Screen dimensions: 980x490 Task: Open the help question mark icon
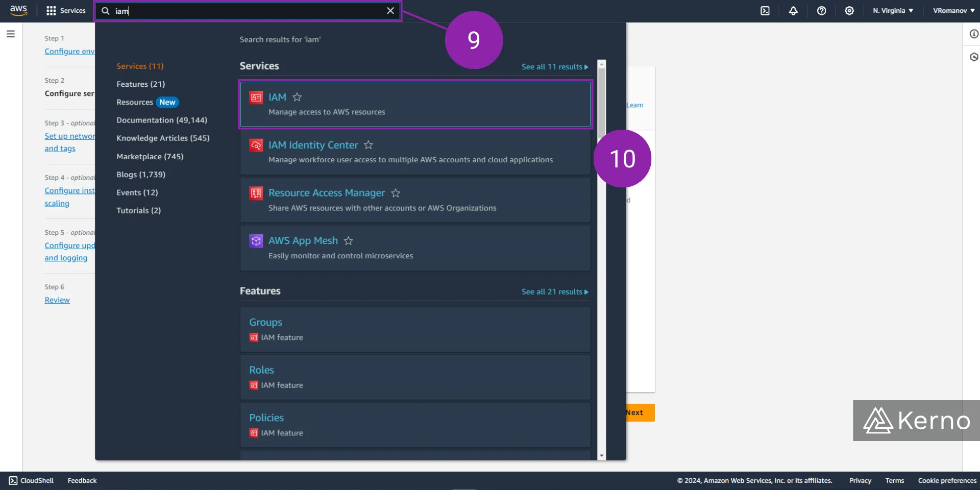(821, 11)
